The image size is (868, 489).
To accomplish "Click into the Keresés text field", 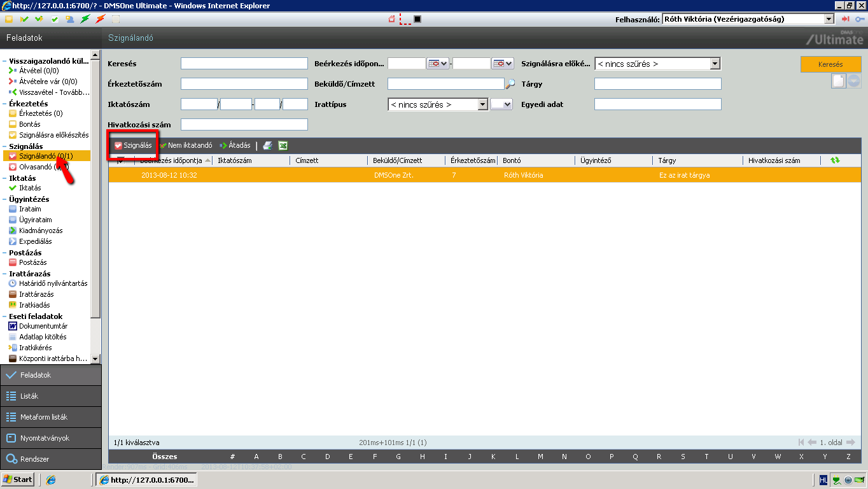I will point(244,64).
